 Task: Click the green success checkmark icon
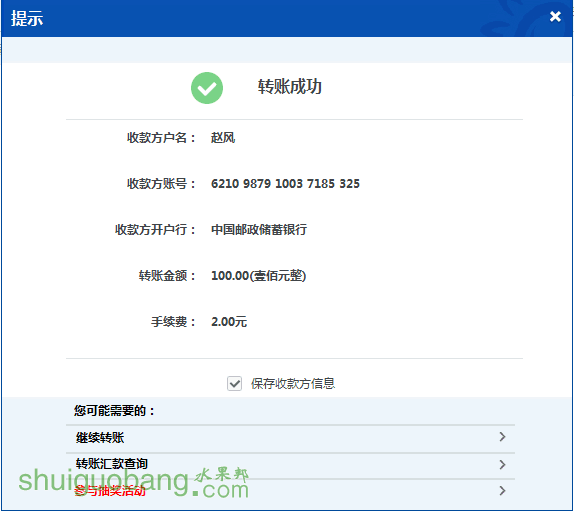(x=207, y=88)
